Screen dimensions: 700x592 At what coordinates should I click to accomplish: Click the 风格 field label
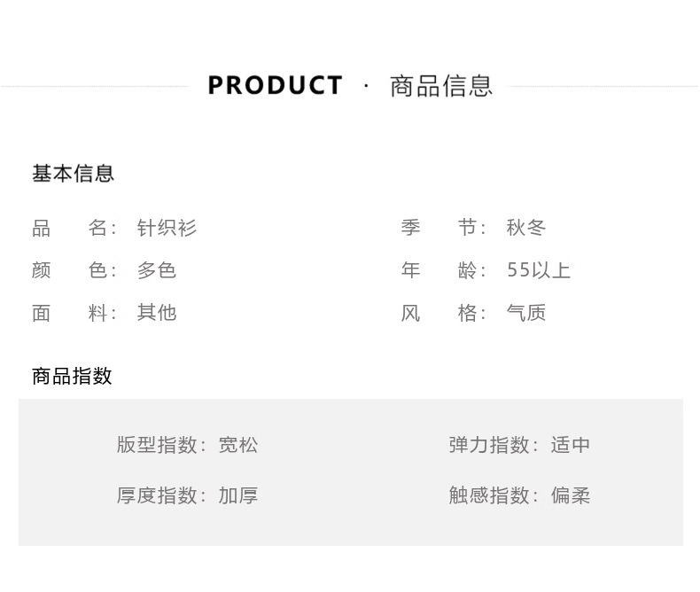pyautogui.click(x=439, y=313)
